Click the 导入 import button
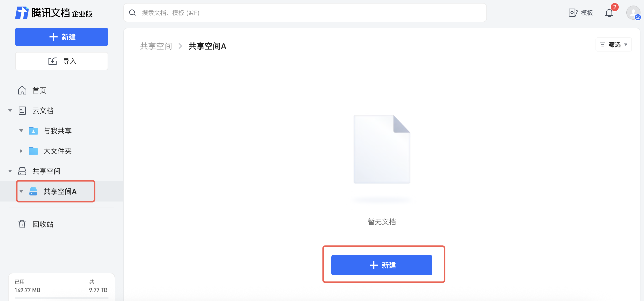Viewport: 644px width, 301px height. coord(62,61)
